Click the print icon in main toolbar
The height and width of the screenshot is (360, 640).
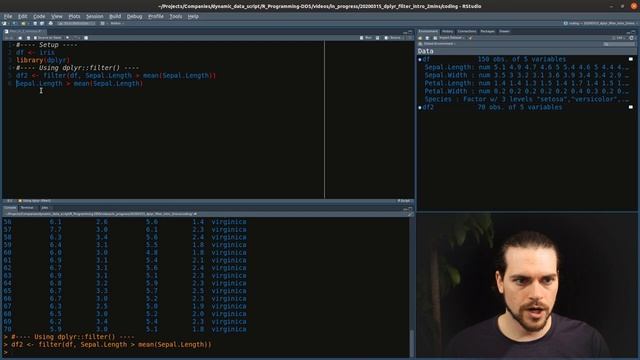51,24
